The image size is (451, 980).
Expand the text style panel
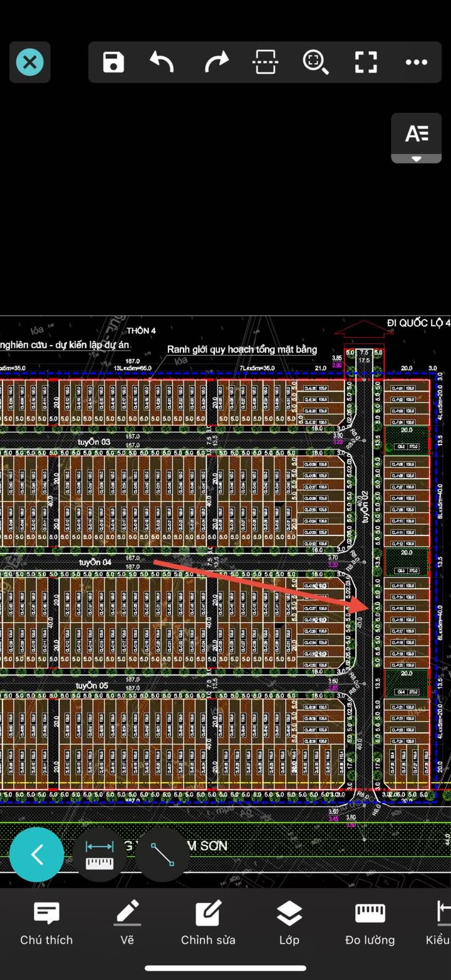coord(417,138)
